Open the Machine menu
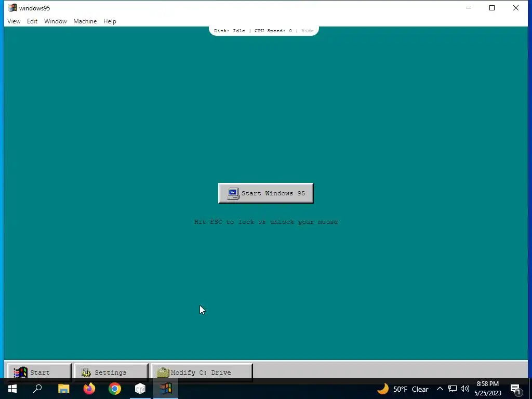Viewport: 532px width, 399px height. (x=85, y=21)
